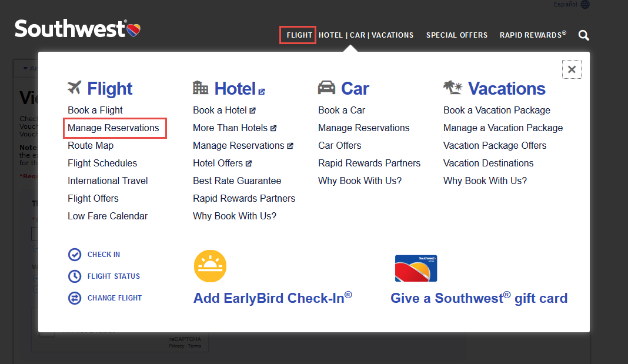View Flight Offers link
The image size is (628, 364).
tap(93, 198)
